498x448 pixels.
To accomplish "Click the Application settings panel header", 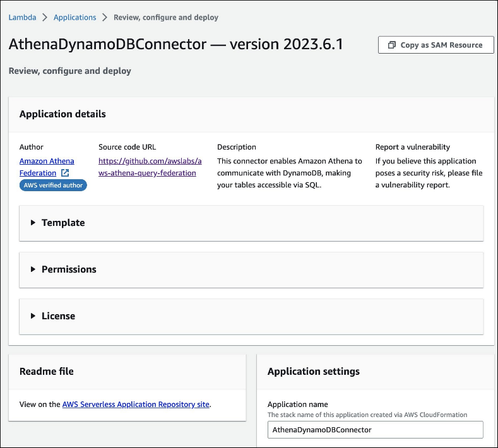I will [314, 372].
